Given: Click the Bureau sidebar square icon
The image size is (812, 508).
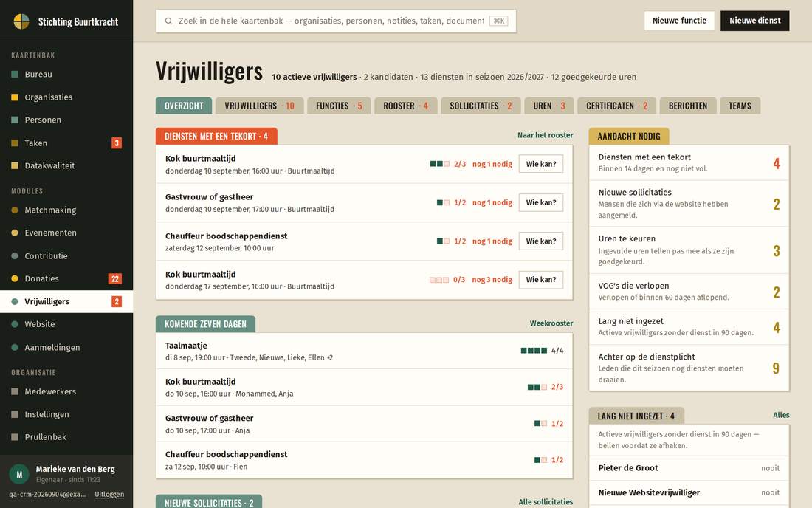Looking at the screenshot, I should (x=15, y=74).
